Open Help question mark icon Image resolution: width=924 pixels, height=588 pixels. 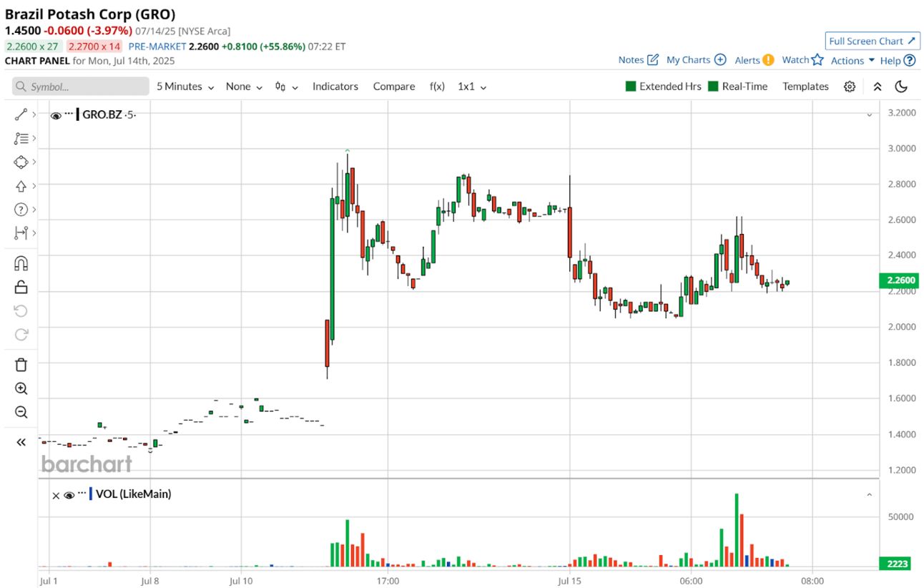(910, 61)
